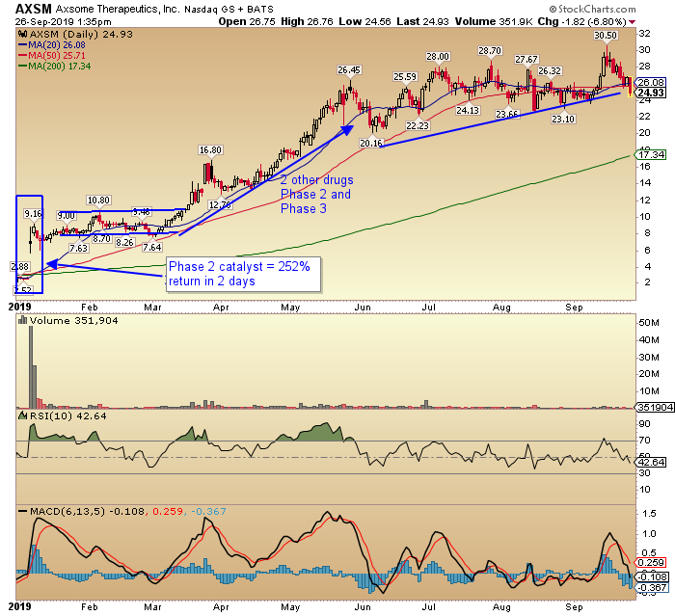Click the Nasdaq GS + BATS exchange label

click(229, 9)
